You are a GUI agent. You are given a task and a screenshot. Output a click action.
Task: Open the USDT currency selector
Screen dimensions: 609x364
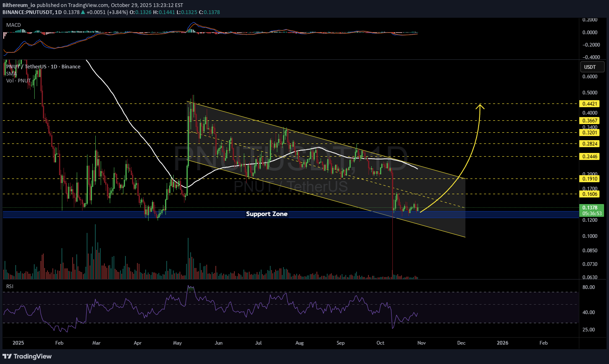[592, 67]
